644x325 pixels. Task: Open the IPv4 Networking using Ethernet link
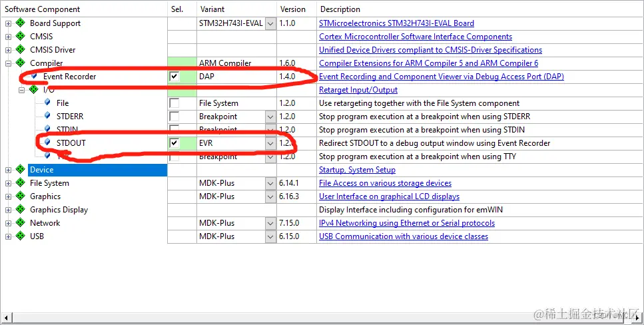tap(407, 223)
